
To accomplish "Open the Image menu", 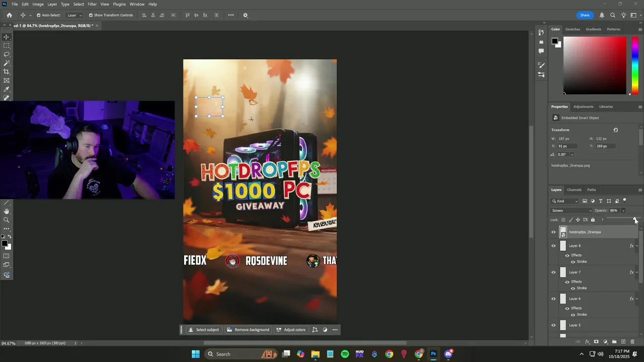I will (38, 4).
